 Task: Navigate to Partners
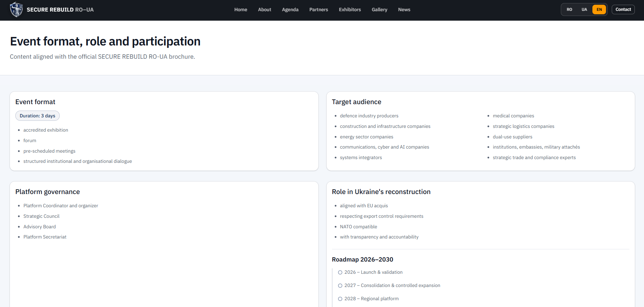point(319,9)
